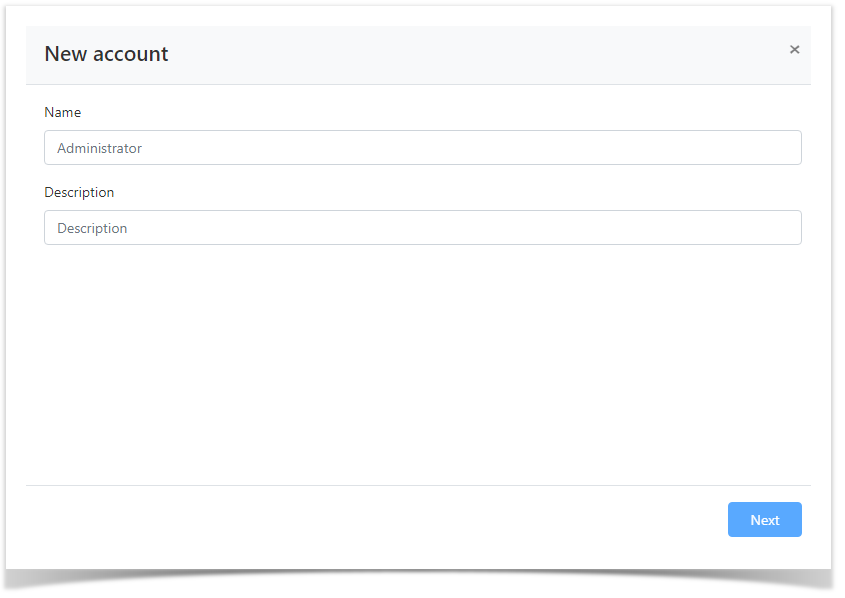The height and width of the screenshot is (598, 845).
Task: Focus the Description input field
Action: [x=422, y=228]
